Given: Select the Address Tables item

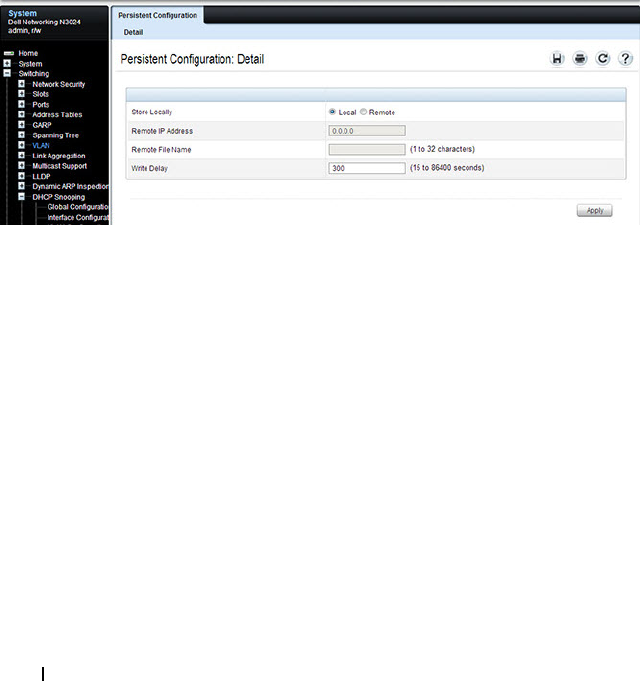Looking at the screenshot, I should (x=57, y=115).
